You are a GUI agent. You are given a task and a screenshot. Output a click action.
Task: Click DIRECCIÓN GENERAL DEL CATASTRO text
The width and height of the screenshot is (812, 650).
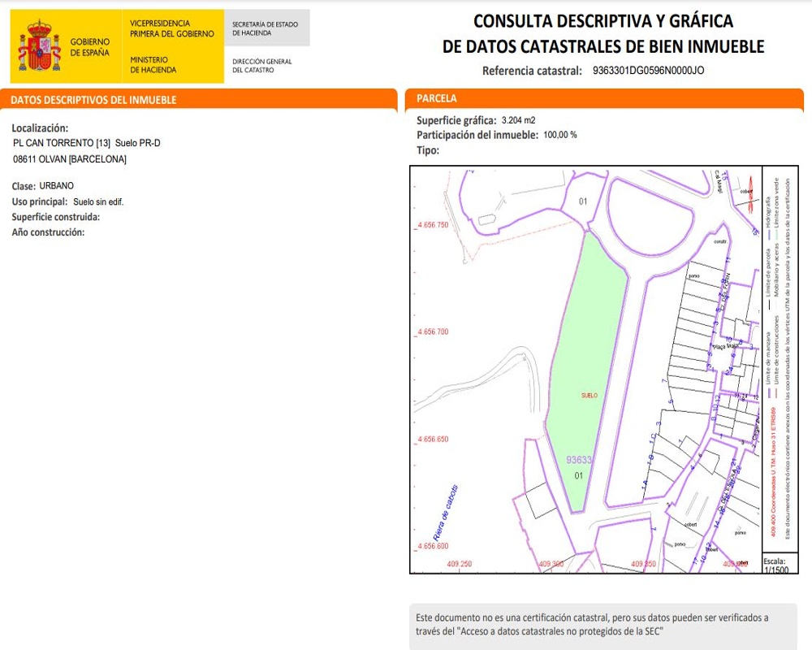pos(262,65)
